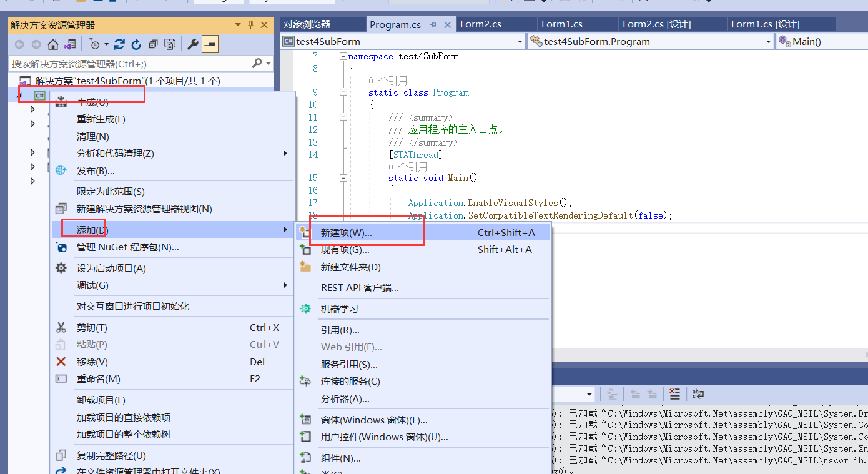Select 清理(N) to clean the project
Viewport: 868px width, 474px height.
tap(94, 136)
